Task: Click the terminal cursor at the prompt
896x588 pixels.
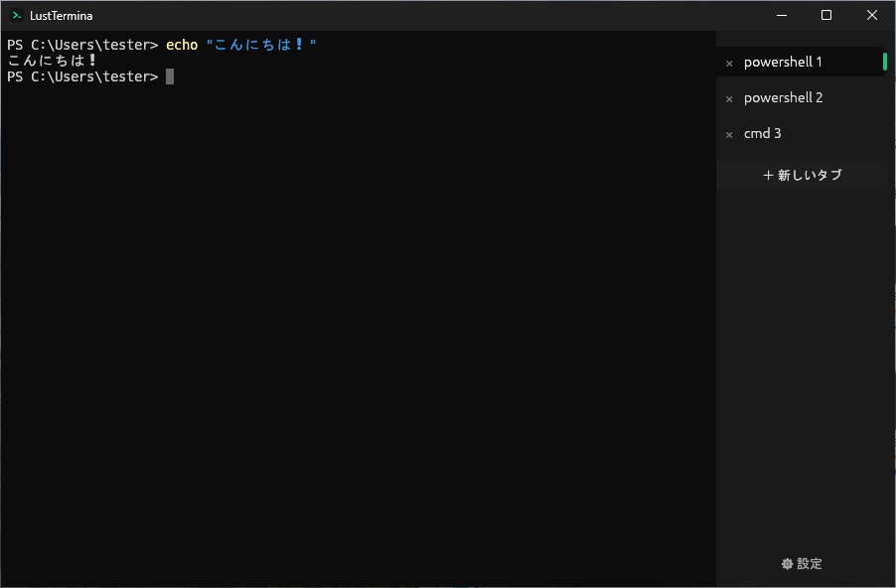Action: pos(170,76)
